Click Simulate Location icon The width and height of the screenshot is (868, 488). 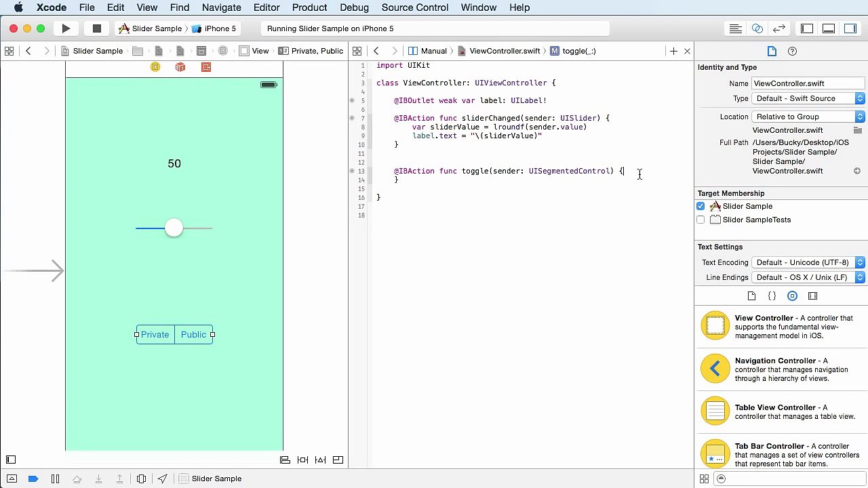tap(163, 479)
